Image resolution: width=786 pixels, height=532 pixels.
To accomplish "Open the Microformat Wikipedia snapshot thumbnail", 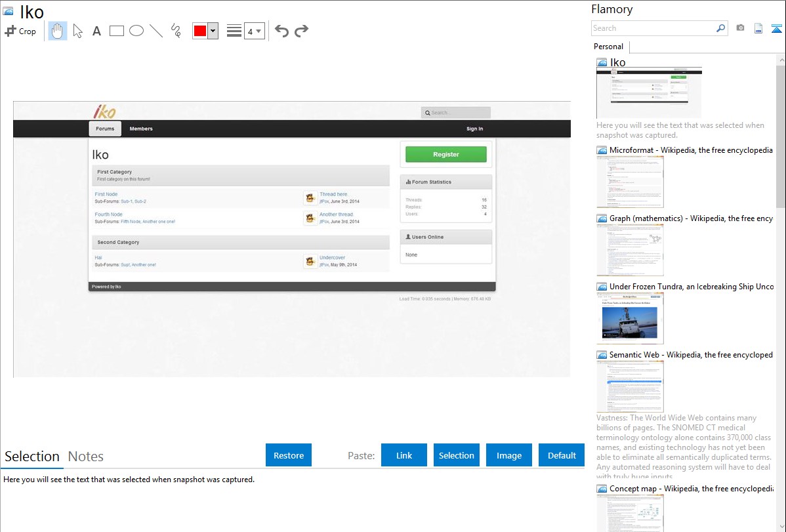I will click(x=630, y=182).
